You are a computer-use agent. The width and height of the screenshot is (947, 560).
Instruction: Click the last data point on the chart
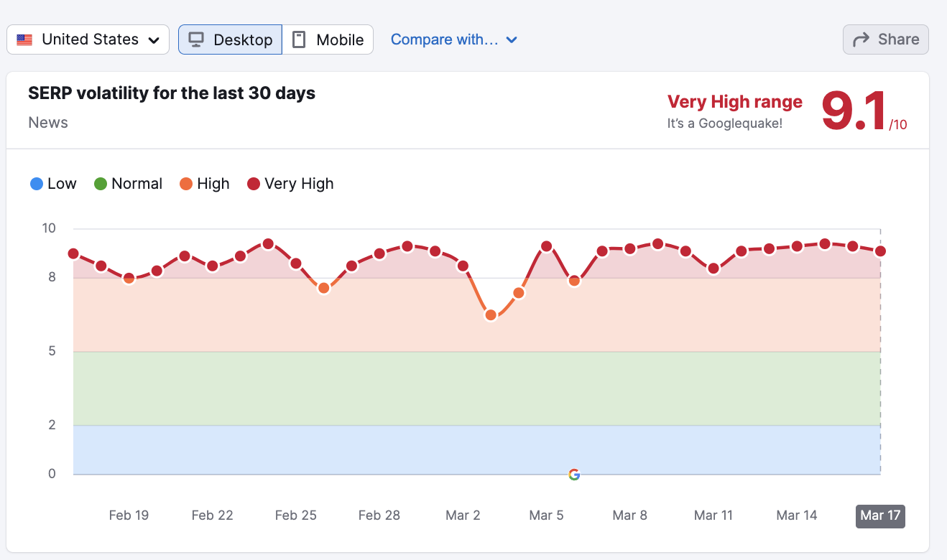[x=880, y=251]
